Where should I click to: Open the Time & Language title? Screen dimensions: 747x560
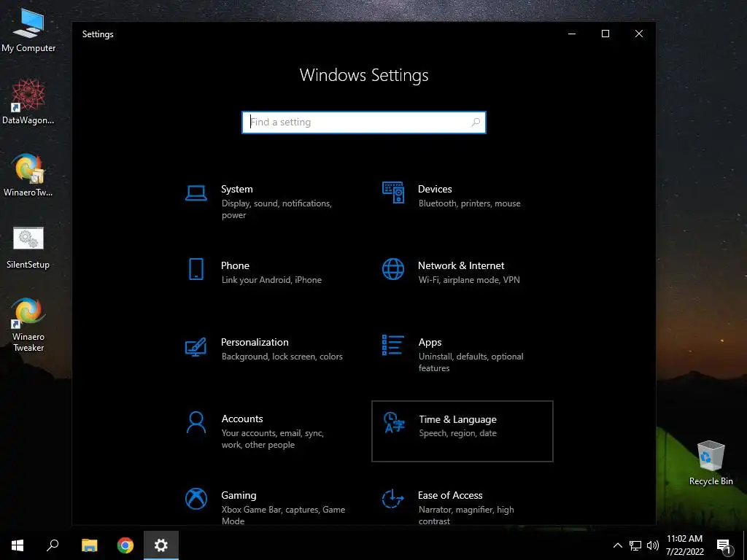(457, 419)
